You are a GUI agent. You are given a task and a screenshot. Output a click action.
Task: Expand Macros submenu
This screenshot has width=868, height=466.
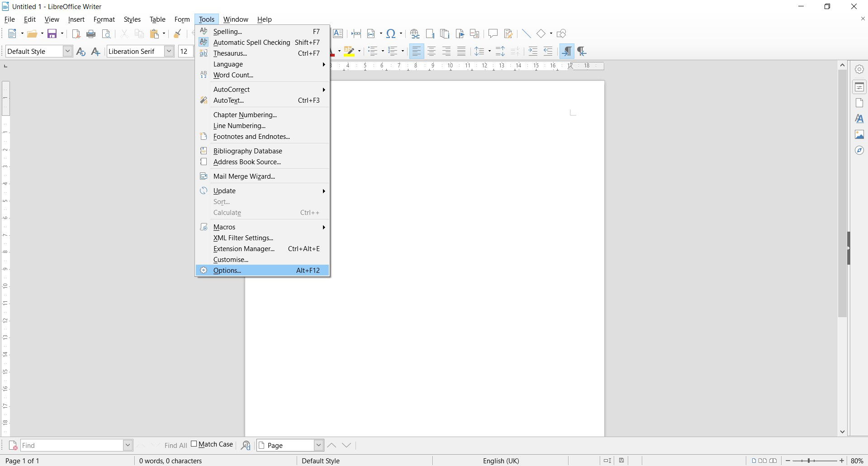tap(262, 227)
